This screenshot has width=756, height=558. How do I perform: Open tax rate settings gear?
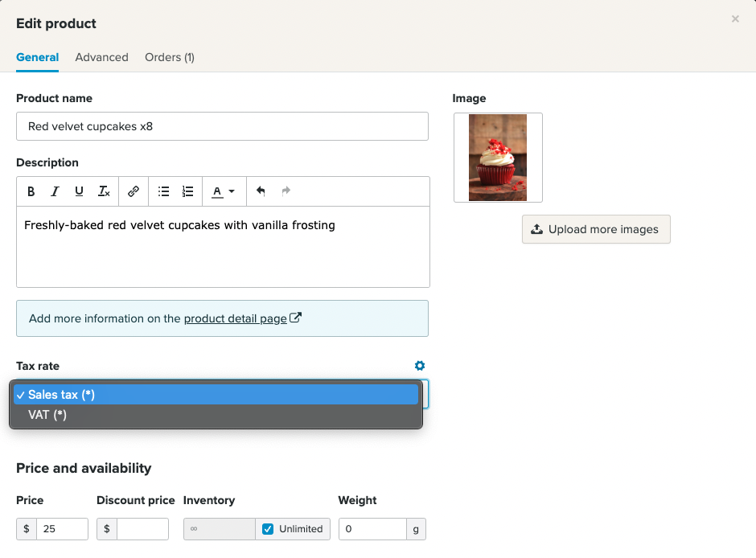click(x=419, y=366)
